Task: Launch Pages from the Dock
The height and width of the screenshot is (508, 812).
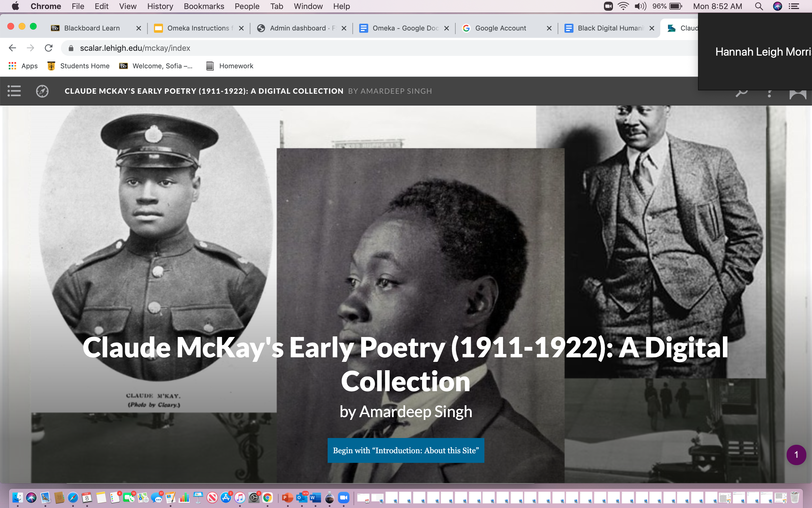Action: pos(171,498)
